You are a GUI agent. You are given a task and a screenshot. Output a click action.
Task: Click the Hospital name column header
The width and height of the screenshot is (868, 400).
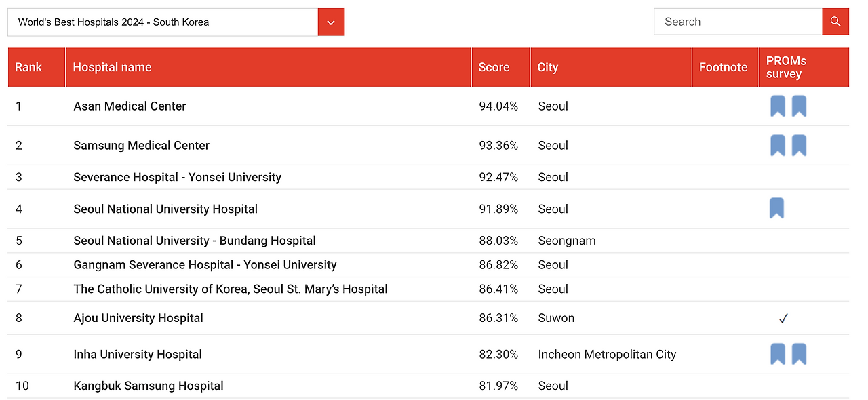click(x=112, y=67)
